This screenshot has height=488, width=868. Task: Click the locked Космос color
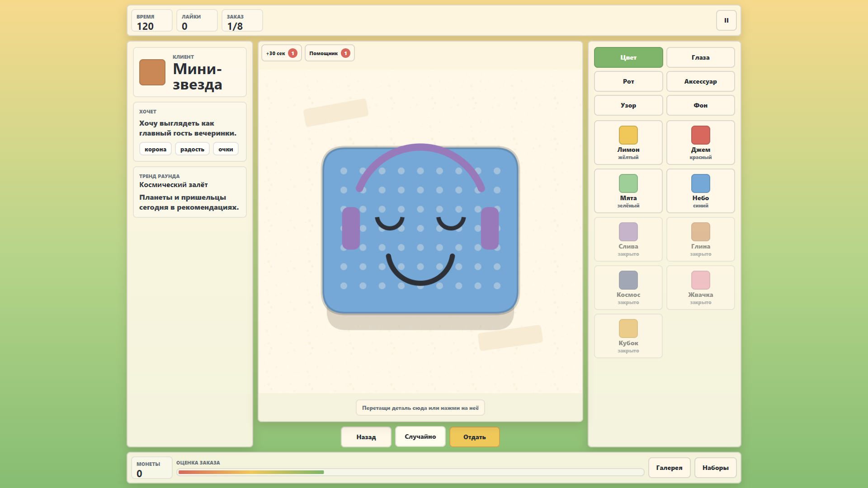(628, 287)
